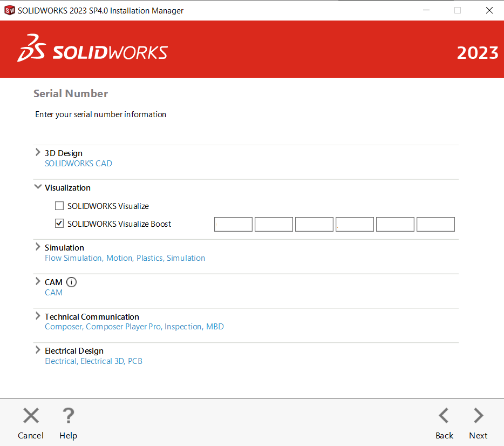Proceed with the Next arrow icon
The width and height of the screenshot is (504, 446).
(x=478, y=416)
